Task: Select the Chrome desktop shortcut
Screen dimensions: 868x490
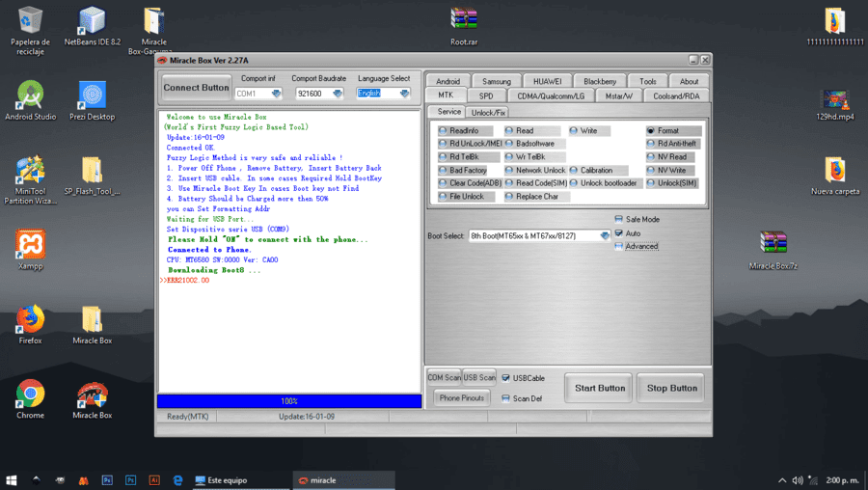Action: [x=30, y=399]
